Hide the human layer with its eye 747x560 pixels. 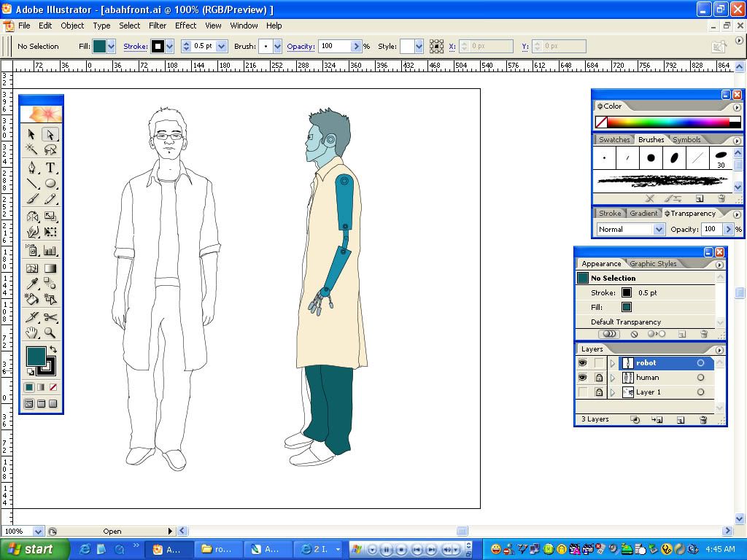tap(583, 378)
